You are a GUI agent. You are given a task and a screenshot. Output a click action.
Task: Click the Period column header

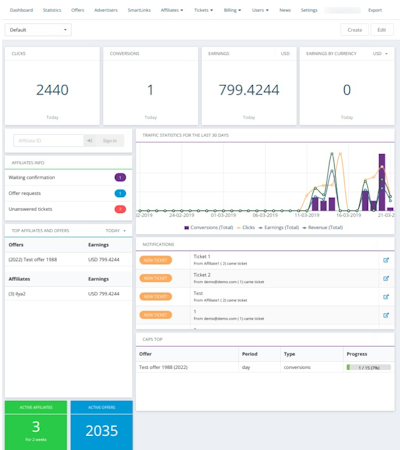[x=250, y=354]
